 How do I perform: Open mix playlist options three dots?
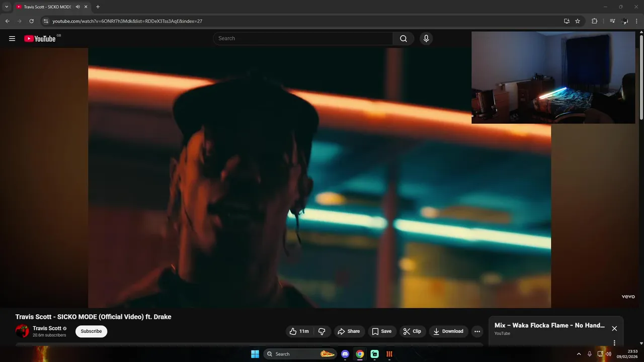[x=614, y=343]
